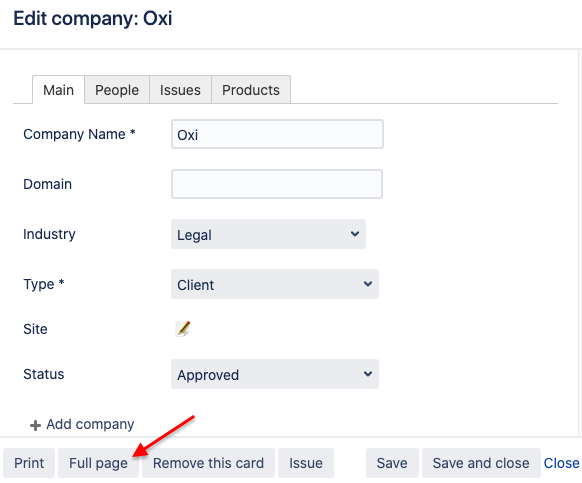Click Save and close button
This screenshot has width=582, height=483.
[x=481, y=463]
